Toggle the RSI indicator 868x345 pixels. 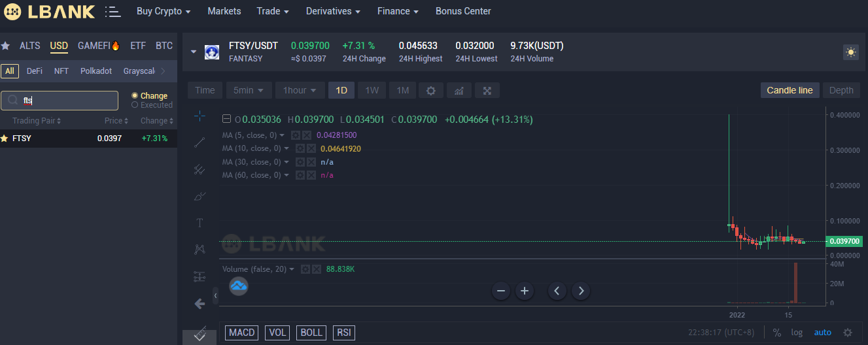coord(343,333)
